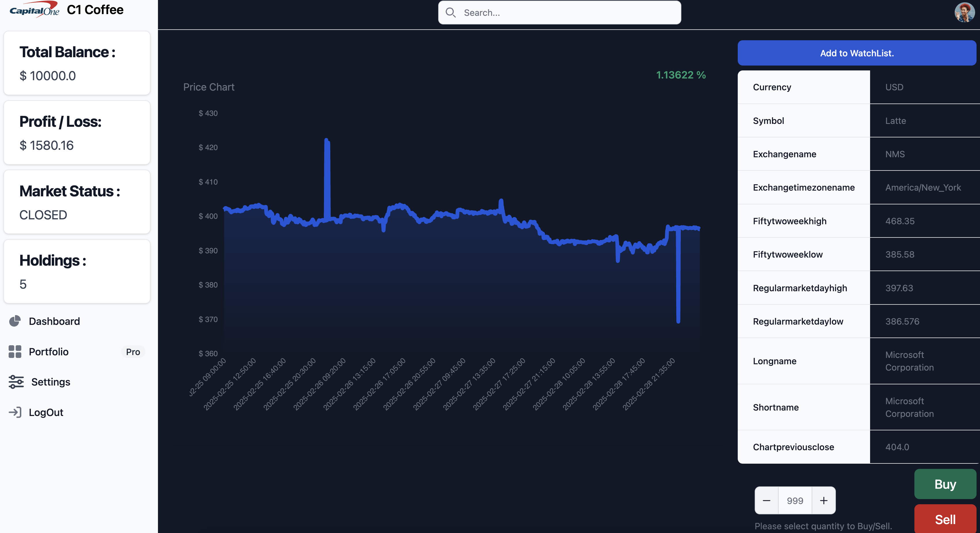Click the search magnifier icon
Image resolution: width=980 pixels, height=533 pixels.
450,13
